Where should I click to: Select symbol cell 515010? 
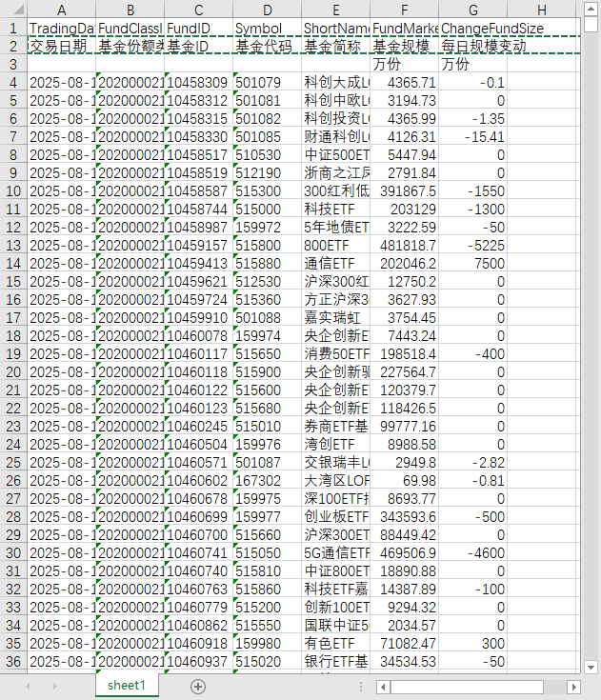point(268,426)
